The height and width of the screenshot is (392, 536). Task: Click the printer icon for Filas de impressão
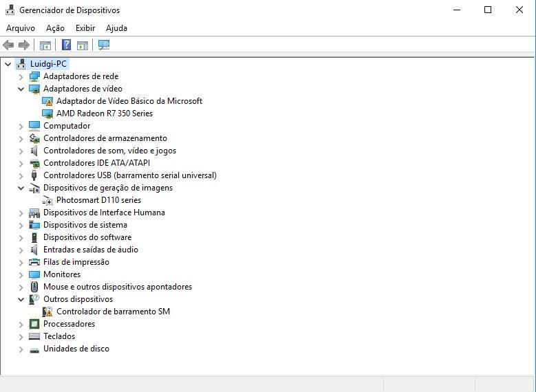click(34, 262)
